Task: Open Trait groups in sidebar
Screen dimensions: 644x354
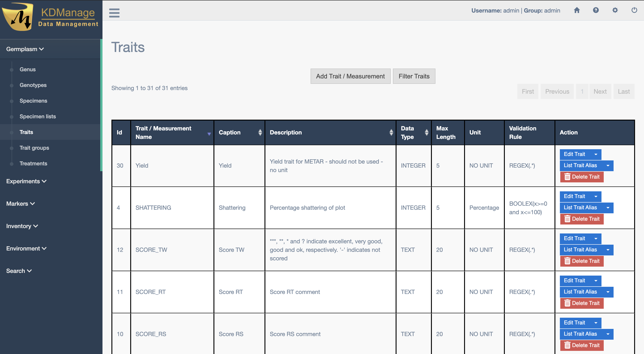Action: click(x=34, y=148)
